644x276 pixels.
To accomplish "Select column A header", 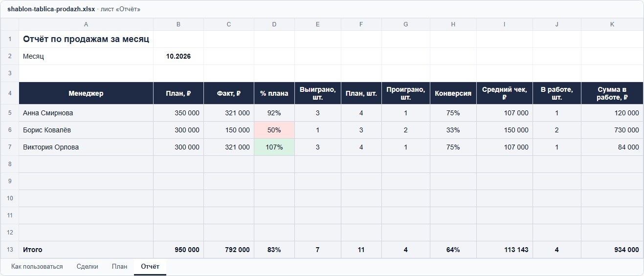I will 86,24.
